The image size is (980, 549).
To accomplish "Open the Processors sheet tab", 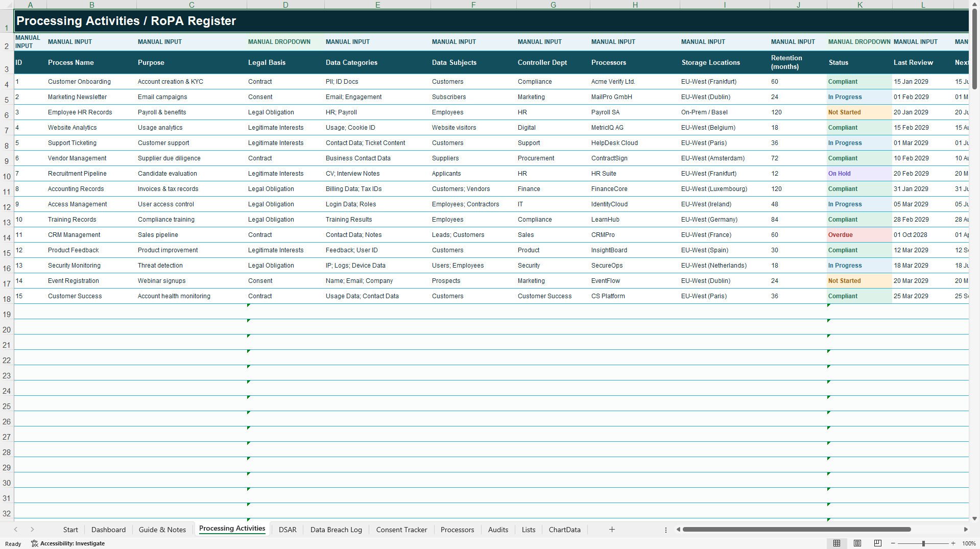I will click(457, 530).
